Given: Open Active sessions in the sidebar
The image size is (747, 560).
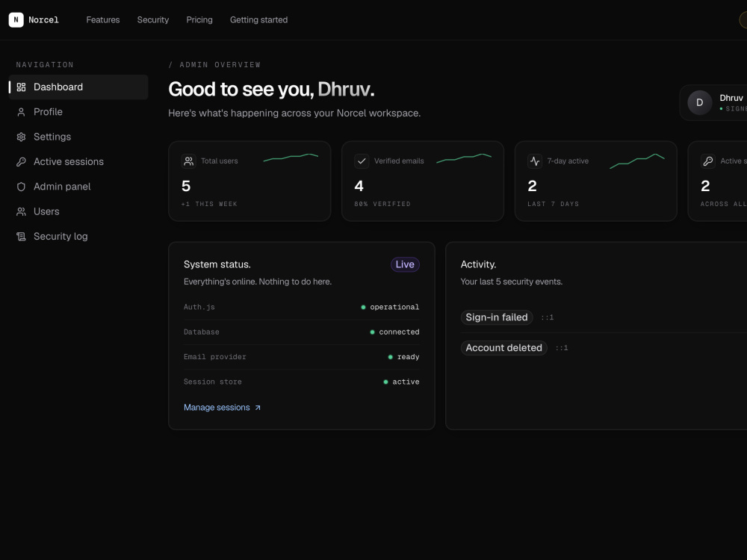Looking at the screenshot, I should click(78, 162).
